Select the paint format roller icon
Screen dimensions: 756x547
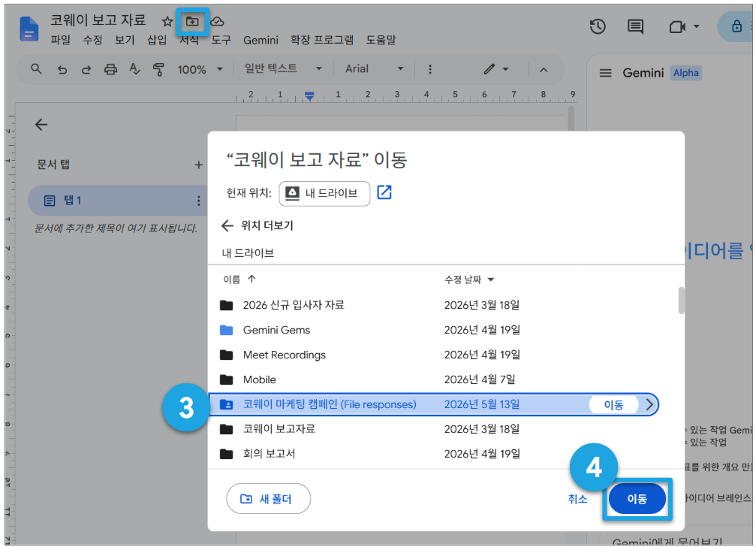coord(158,69)
